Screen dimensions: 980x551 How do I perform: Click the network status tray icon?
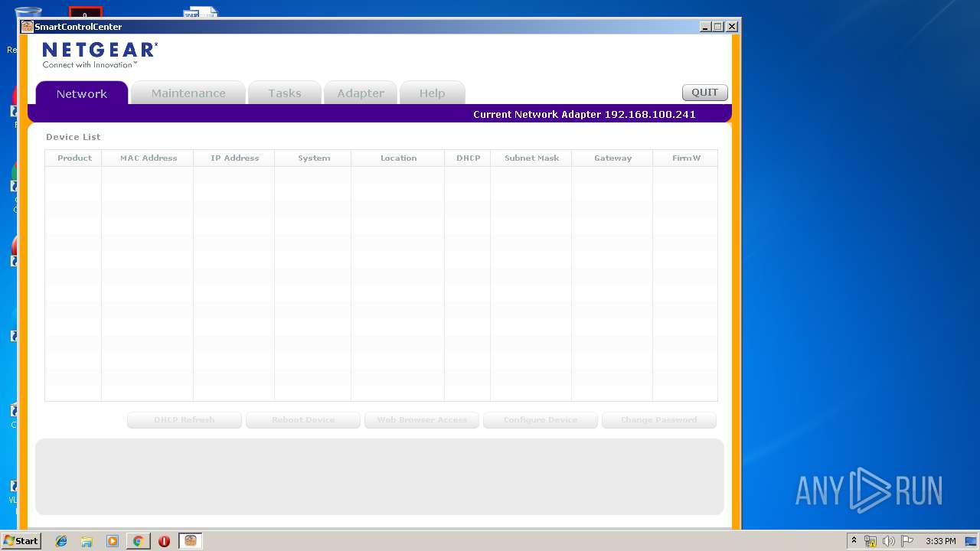tap(871, 541)
